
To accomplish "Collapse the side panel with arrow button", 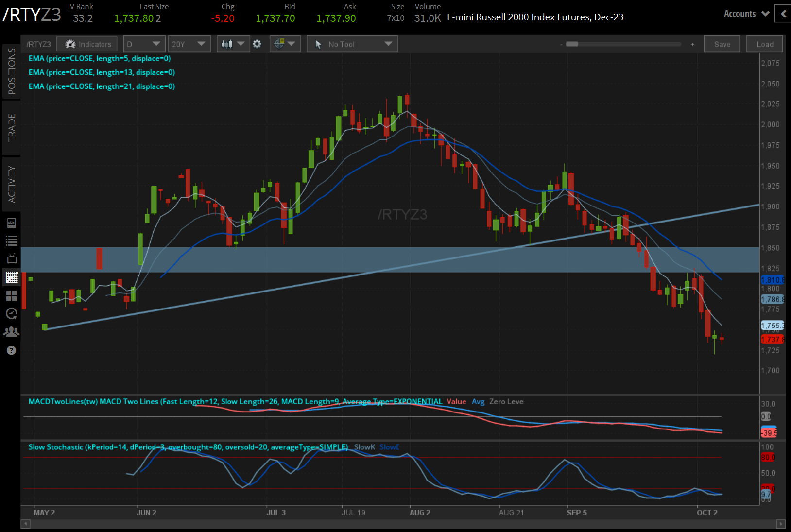I will tap(783, 14).
